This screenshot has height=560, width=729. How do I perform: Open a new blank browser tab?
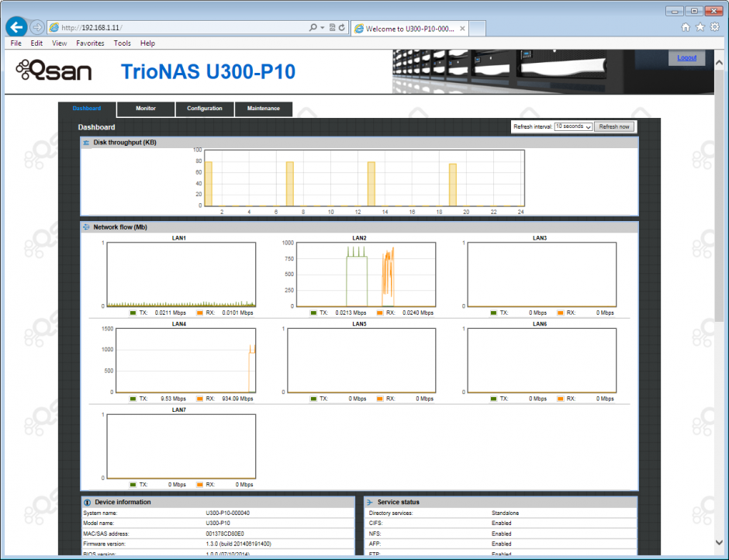(x=478, y=29)
